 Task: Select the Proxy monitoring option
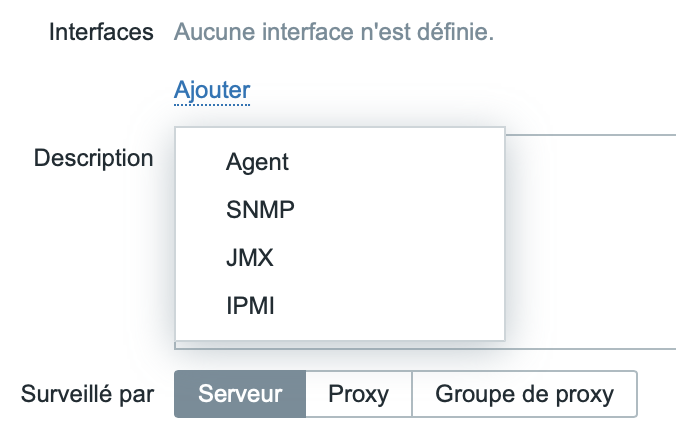[x=358, y=394]
